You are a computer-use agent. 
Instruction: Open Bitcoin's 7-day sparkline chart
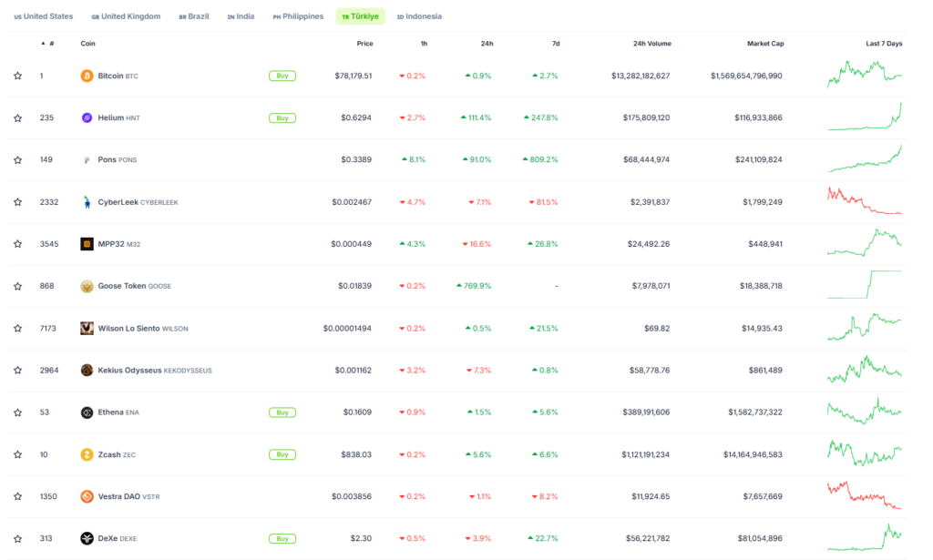(x=864, y=75)
